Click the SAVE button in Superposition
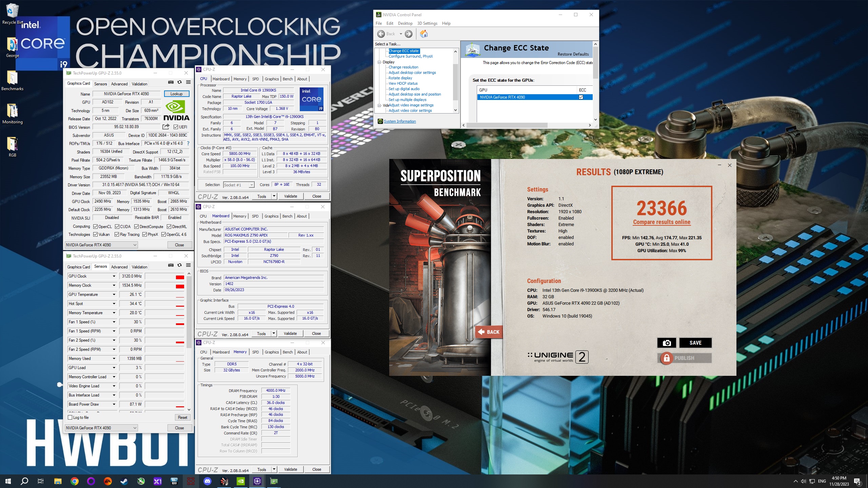The width and height of the screenshot is (868, 488). point(695,343)
